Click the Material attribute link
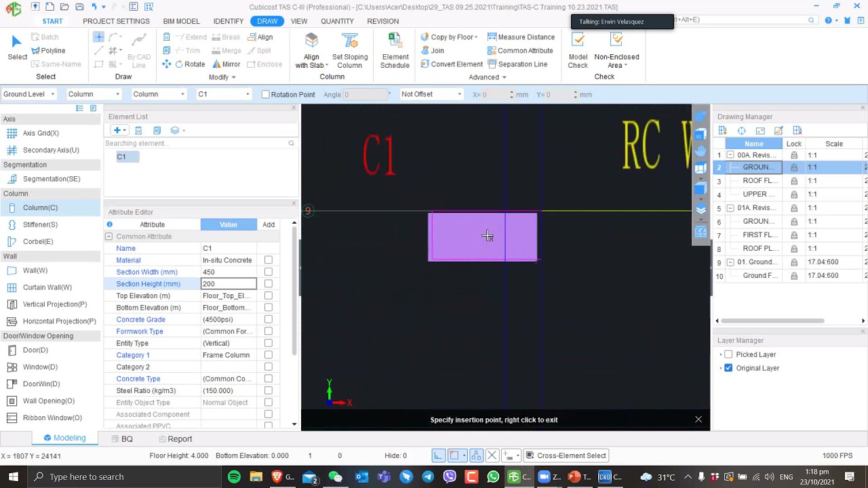The height and width of the screenshot is (488, 868). (x=128, y=260)
